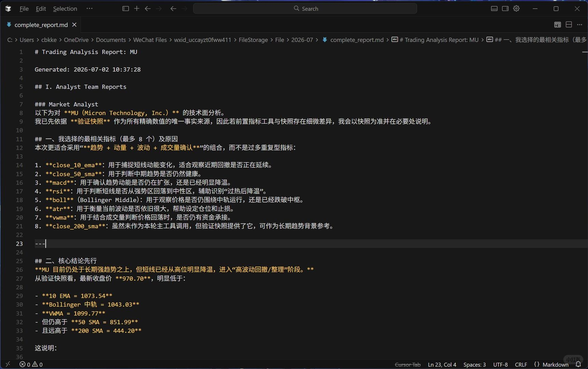The image size is (588, 369).
Task: Click line number 23 in the gutter
Action: click(19, 244)
